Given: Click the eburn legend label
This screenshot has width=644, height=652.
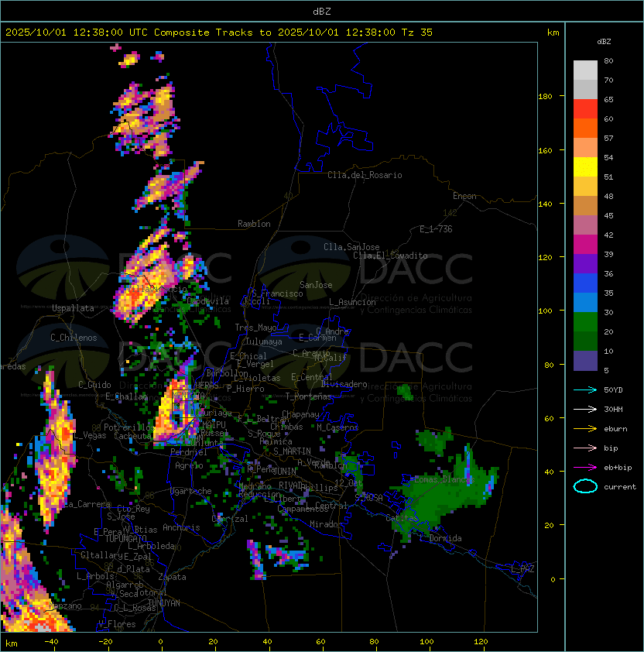Looking at the screenshot, I should 615,429.
